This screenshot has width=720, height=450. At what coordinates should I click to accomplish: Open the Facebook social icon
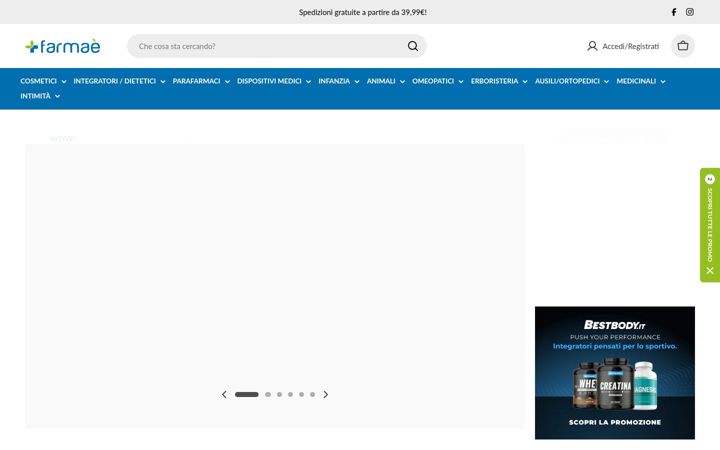674,12
